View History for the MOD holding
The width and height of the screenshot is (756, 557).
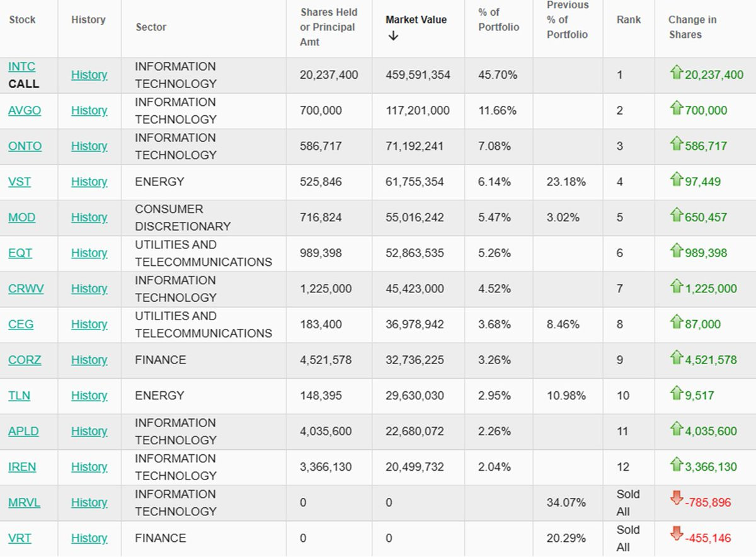tap(89, 217)
